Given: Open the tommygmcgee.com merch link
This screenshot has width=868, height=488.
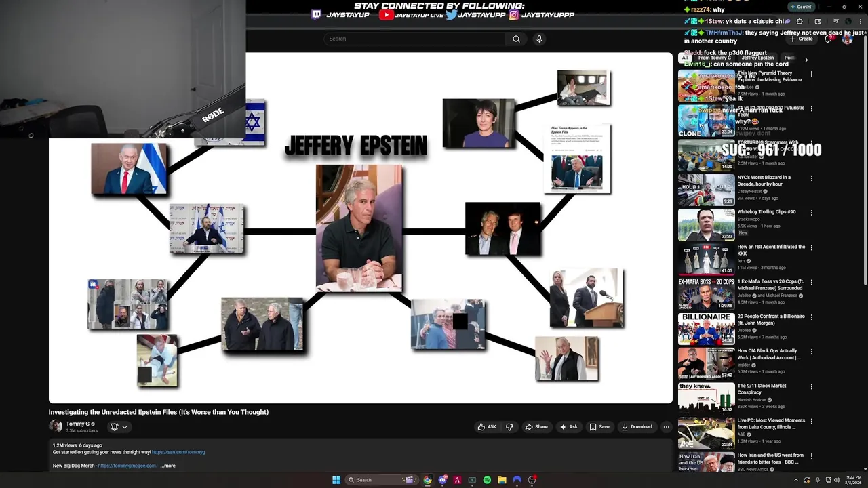Looking at the screenshot, I should [127, 466].
